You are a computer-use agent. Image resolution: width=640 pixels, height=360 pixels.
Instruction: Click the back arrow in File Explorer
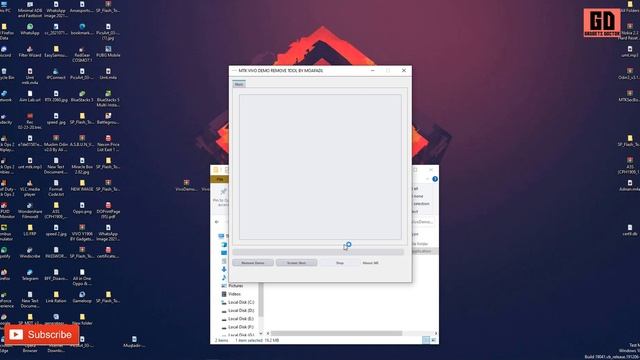point(217,222)
